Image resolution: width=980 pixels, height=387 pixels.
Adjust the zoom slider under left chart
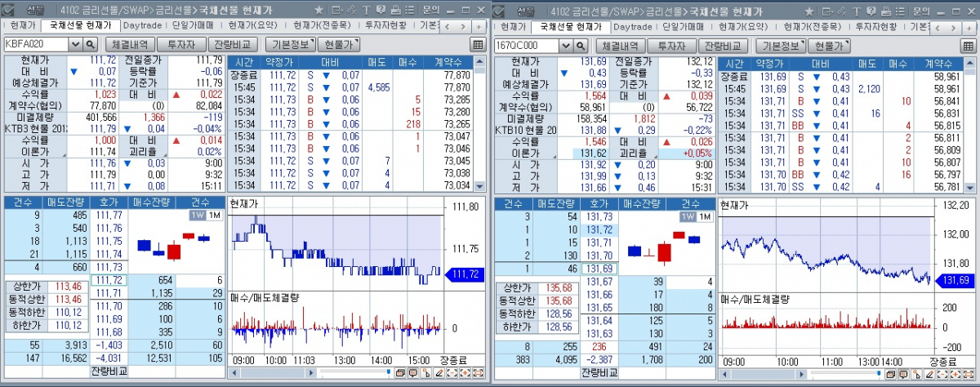pos(389,371)
